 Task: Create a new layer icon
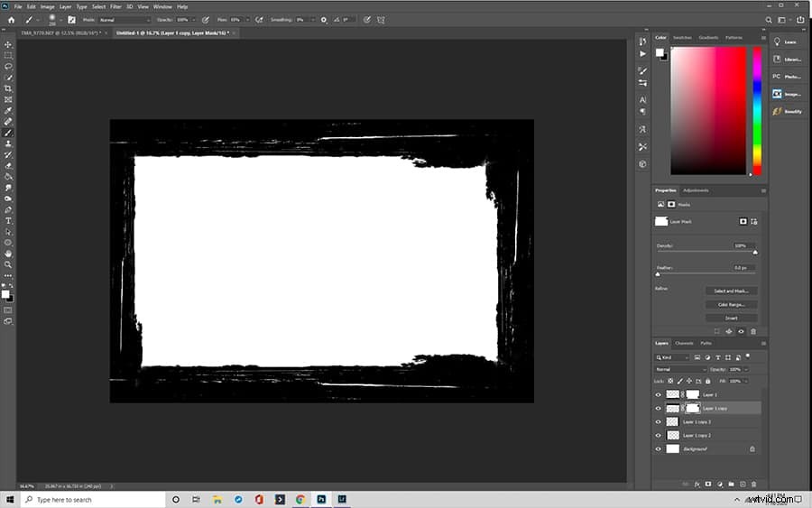743,485
